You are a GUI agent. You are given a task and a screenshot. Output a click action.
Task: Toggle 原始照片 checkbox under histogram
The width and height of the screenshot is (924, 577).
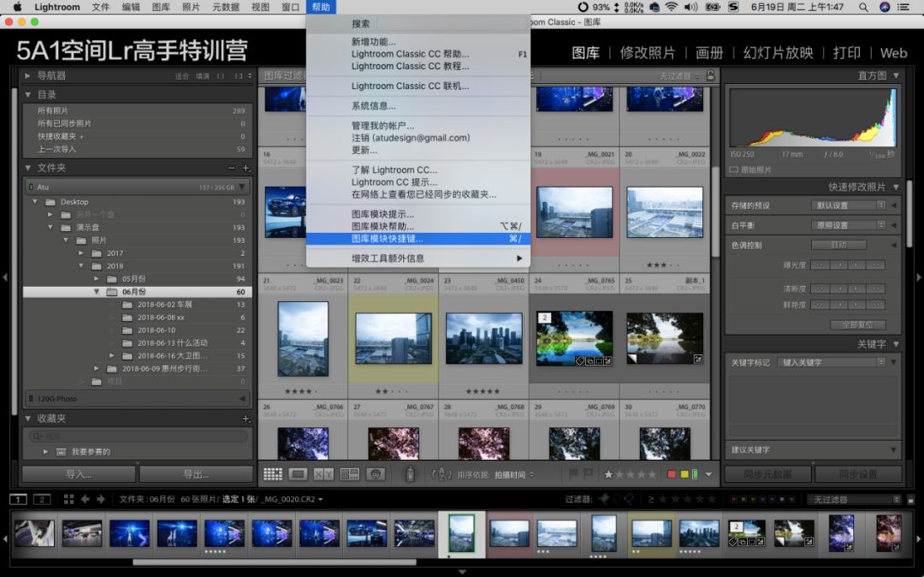point(734,170)
